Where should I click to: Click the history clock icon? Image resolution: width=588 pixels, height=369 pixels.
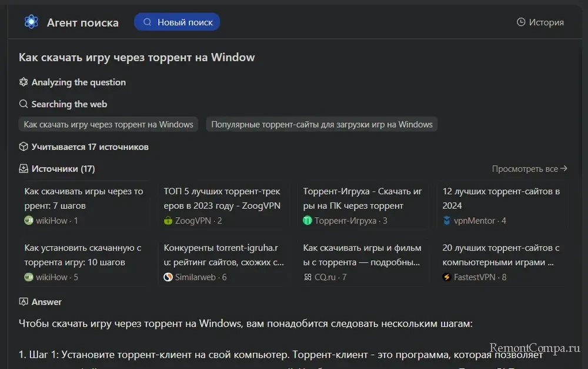pyautogui.click(x=520, y=22)
